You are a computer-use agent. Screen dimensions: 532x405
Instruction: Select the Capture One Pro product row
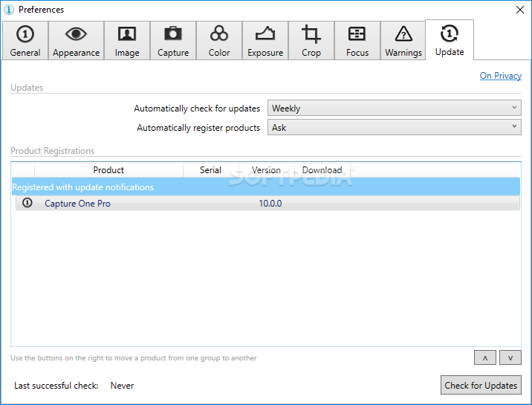pyautogui.click(x=267, y=203)
